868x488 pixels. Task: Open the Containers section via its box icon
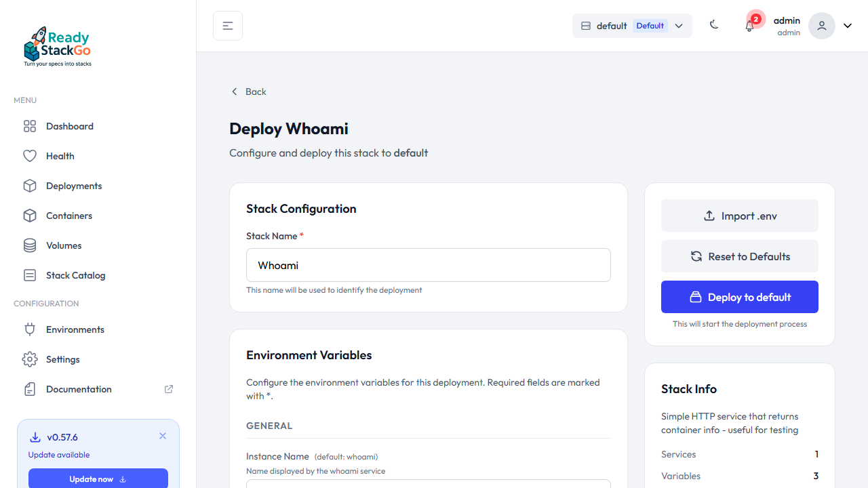pos(30,216)
